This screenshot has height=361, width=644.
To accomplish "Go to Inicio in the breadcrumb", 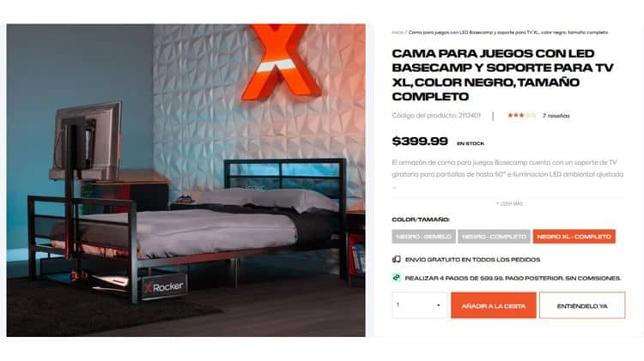I will tap(398, 33).
